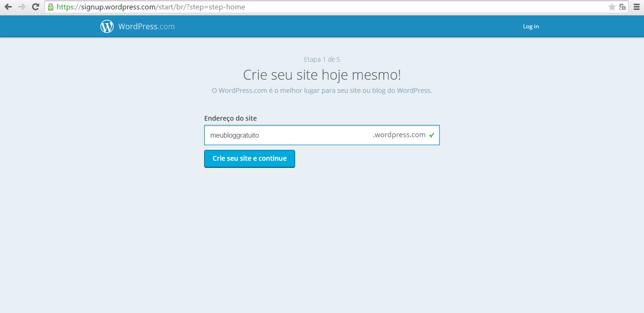Open the Chrome hamburger menu
Viewport: 644px width, 313px height.
click(637, 7)
